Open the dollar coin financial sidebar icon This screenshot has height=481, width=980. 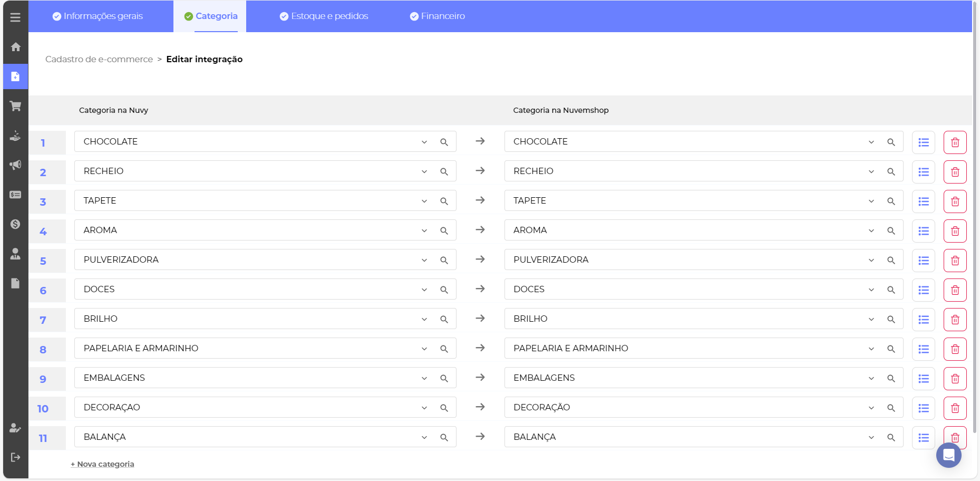tap(15, 224)
